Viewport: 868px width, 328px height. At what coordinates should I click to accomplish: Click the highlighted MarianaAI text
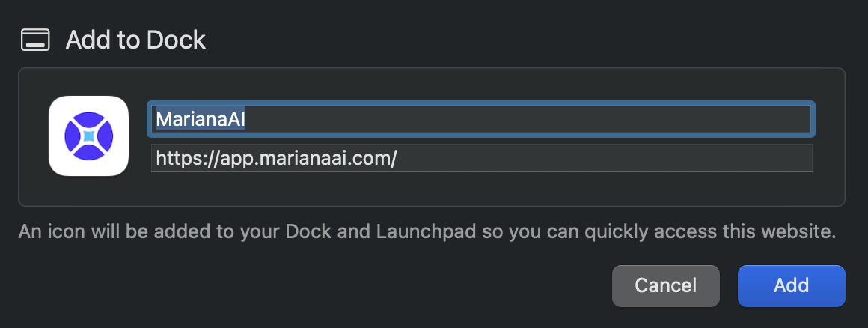coord(200,120)
